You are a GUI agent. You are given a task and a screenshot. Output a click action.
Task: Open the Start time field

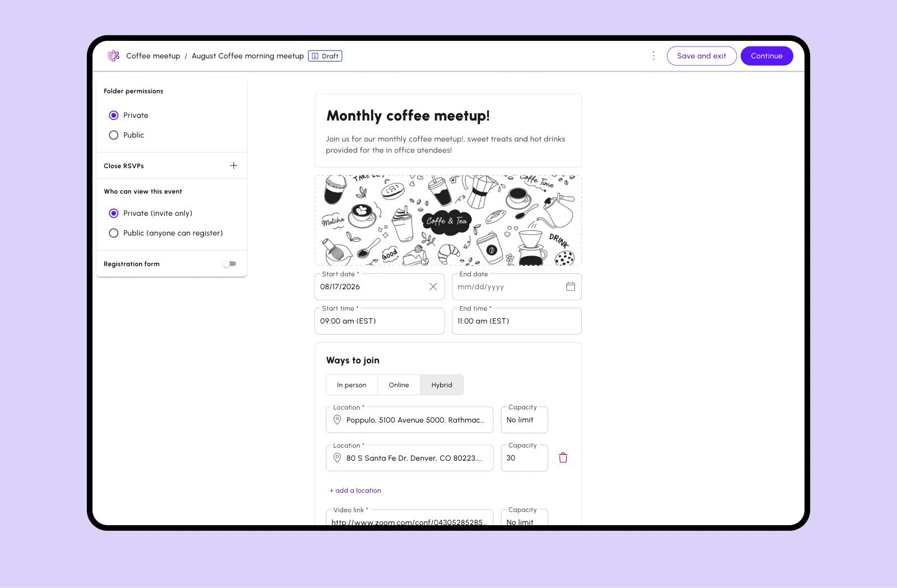click(380, 321)
